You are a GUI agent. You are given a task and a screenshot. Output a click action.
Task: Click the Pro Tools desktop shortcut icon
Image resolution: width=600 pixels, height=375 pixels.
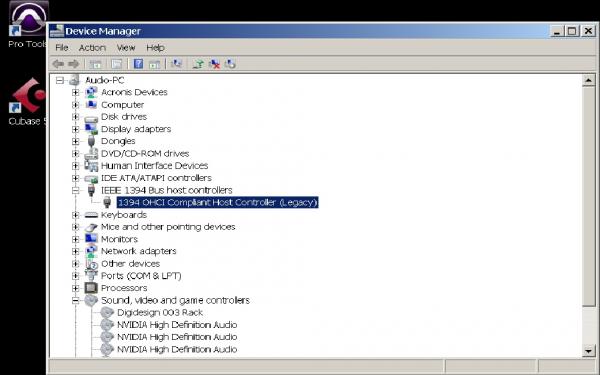tap(29, 18)
